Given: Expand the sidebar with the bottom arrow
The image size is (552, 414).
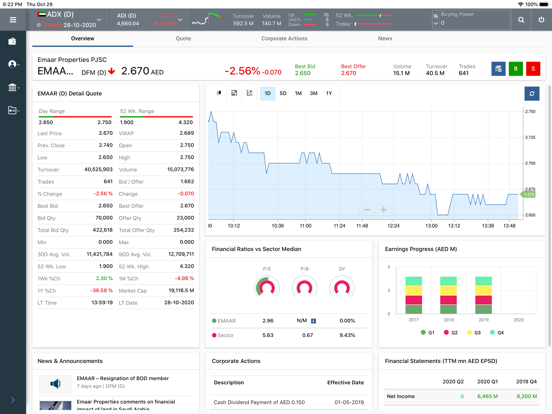Looking at the screenshot, I should pyautogui.click(x=13, y=400).
